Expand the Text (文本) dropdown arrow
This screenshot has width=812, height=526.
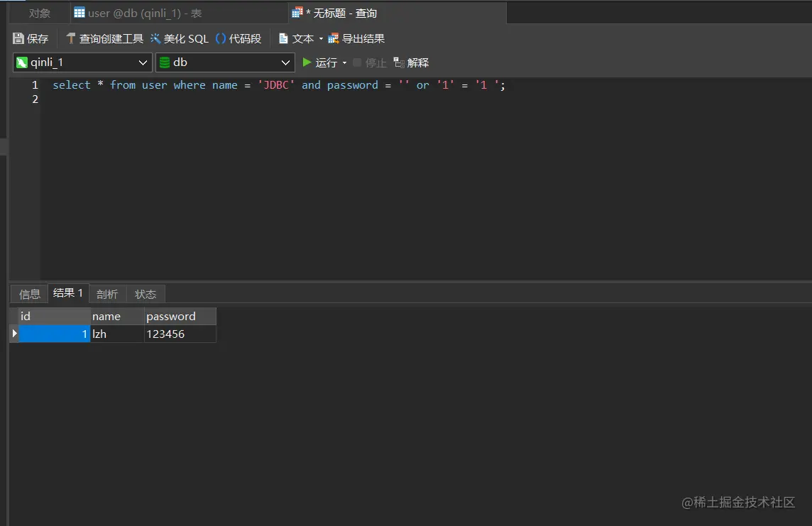321,39
